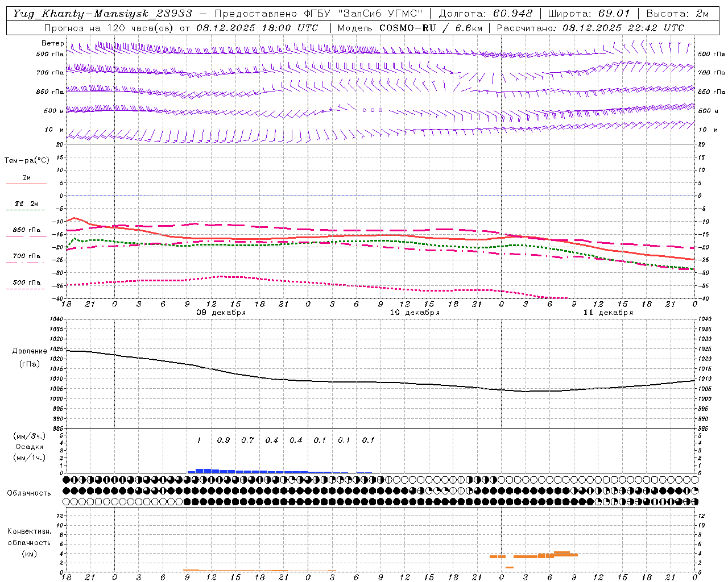Screen dimensions: 728x582
Task: Click the 'Конвективн.' convective cloud label
Action: (29, 531)
